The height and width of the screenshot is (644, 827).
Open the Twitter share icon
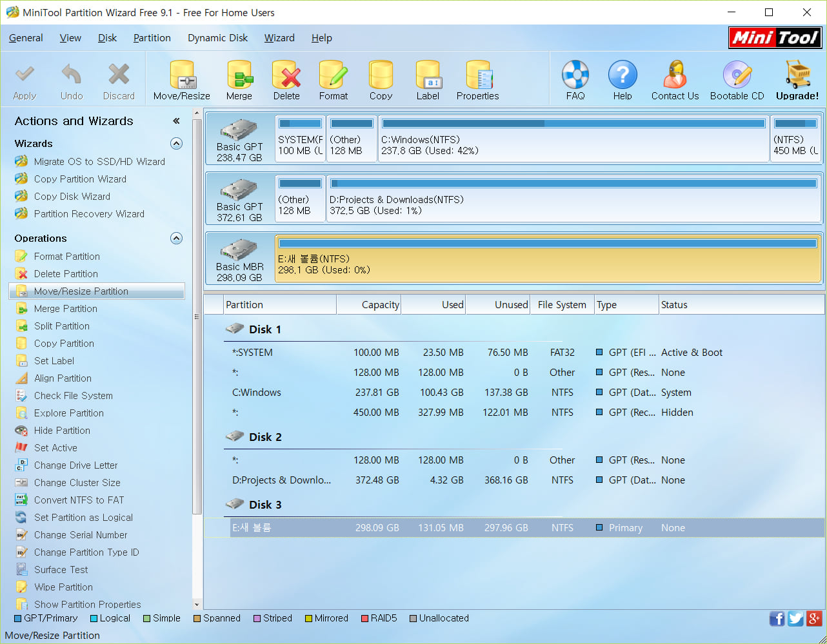pyautogui.click(x=795, y=619)
